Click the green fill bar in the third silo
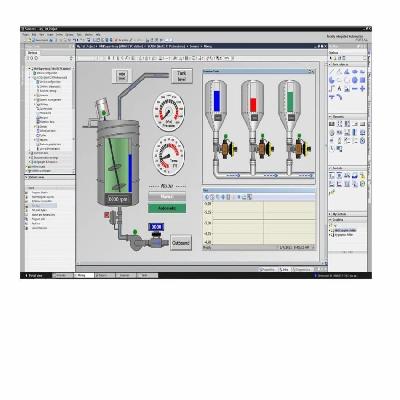The height and width of the screenshot is (400, 400). tap(290, 102)
